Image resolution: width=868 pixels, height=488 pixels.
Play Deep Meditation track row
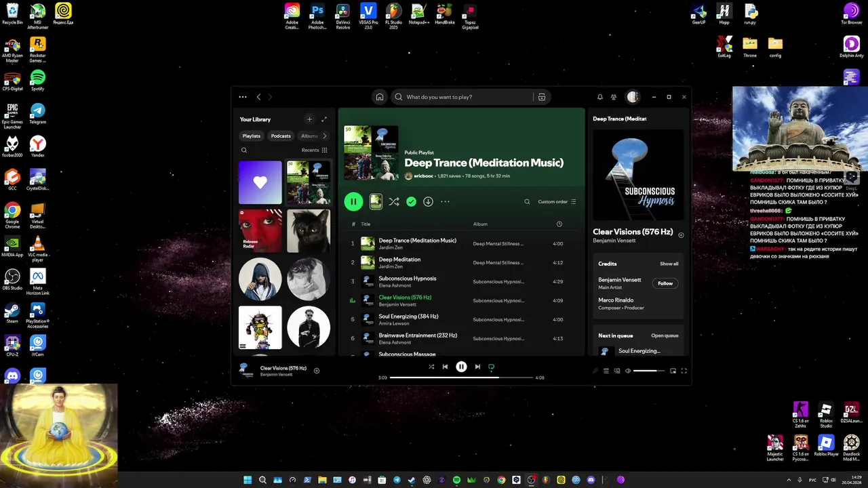pos(461,262)
